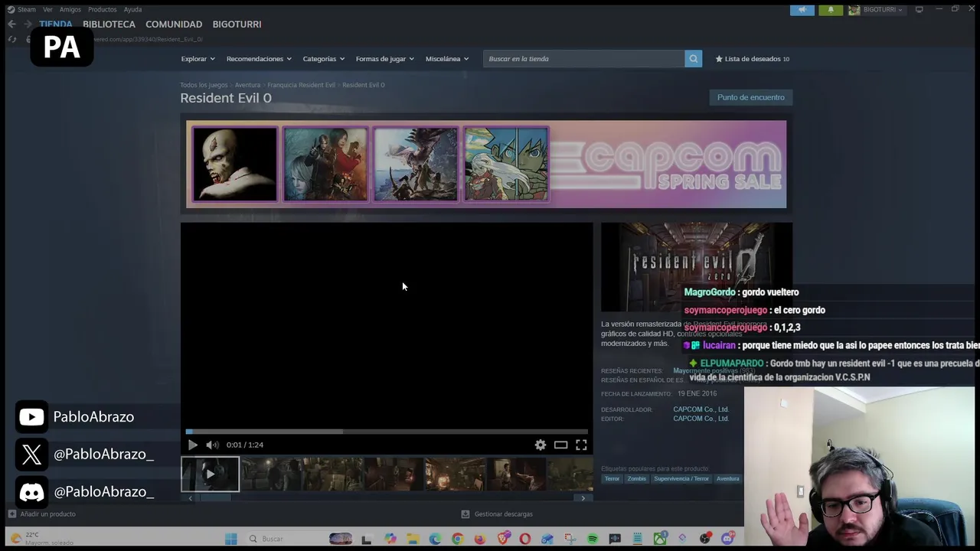Open the Ver menu

click(47, 9)
